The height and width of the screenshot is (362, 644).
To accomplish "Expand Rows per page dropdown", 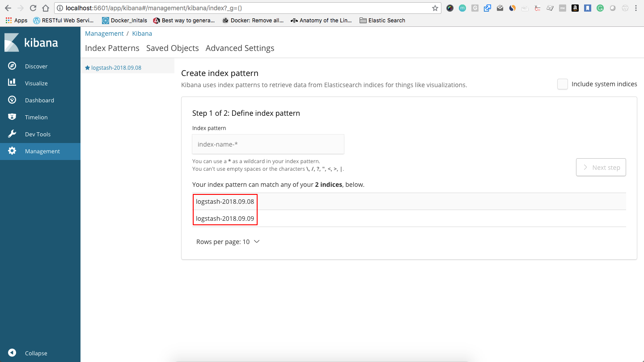I will point(228,242).
